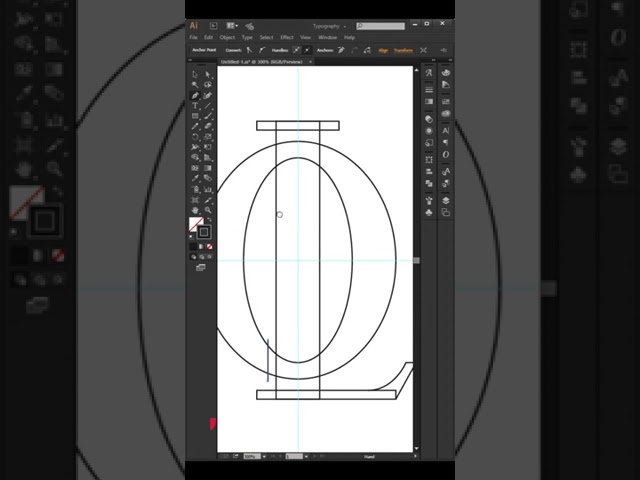Click Align link in control bar
The image size is (640, 480).
pos(383,50)
